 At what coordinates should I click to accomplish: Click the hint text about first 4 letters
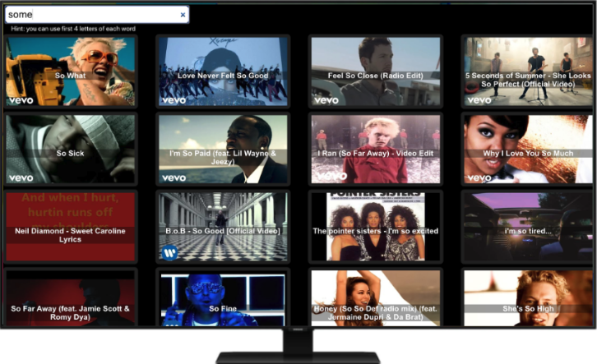[73, 29]
